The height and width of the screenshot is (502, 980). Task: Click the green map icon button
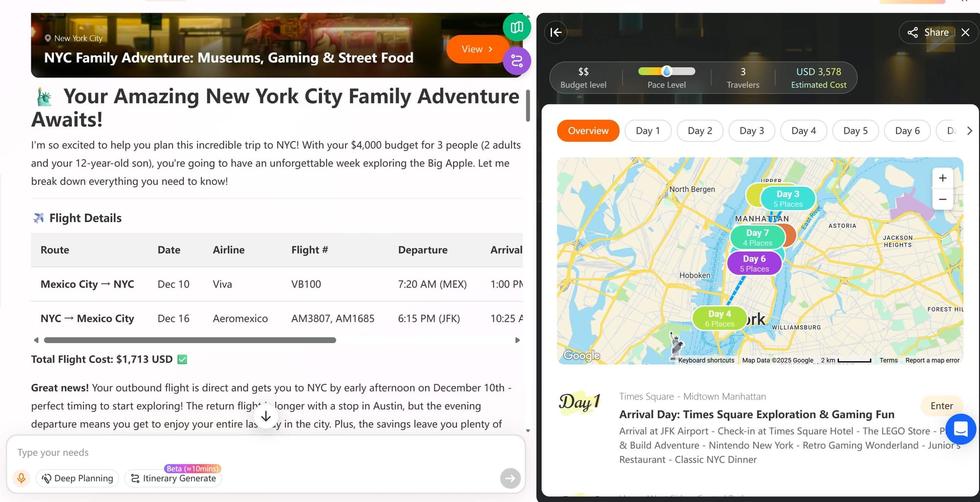[x=516, y=27]
